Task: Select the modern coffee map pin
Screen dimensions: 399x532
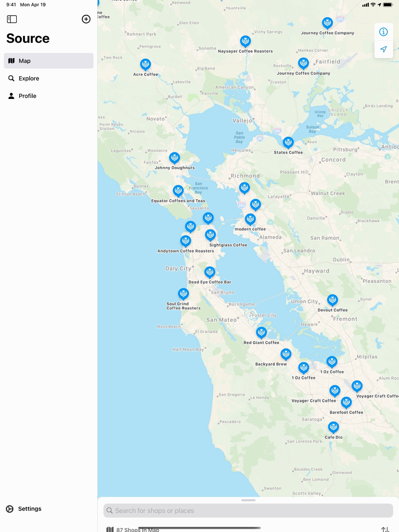Action: [250, 219]
